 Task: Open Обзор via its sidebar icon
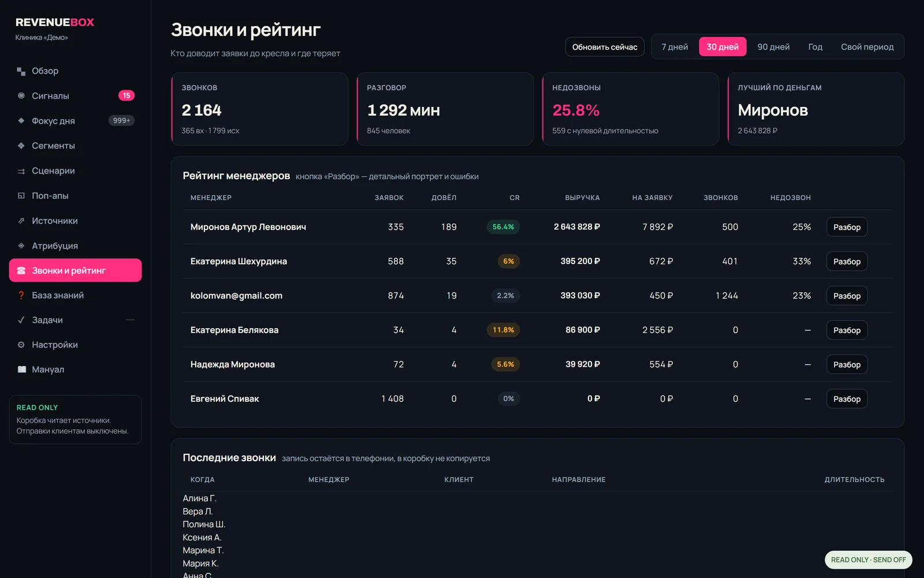click(x=21, y=71)
